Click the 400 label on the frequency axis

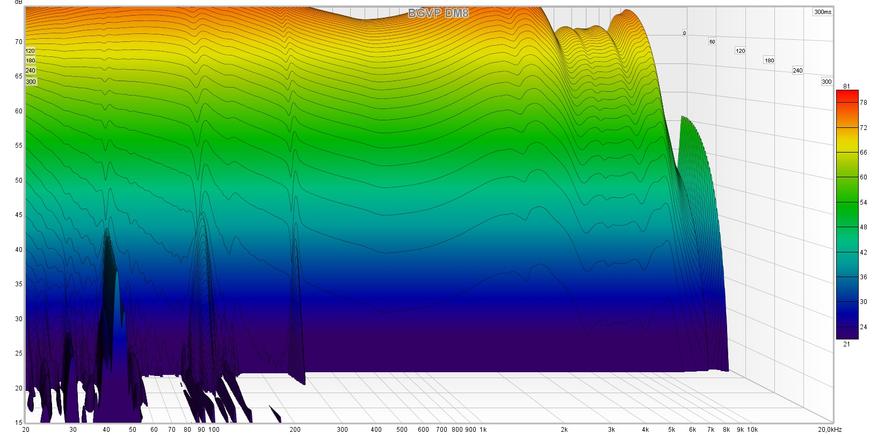coord(376,430)
